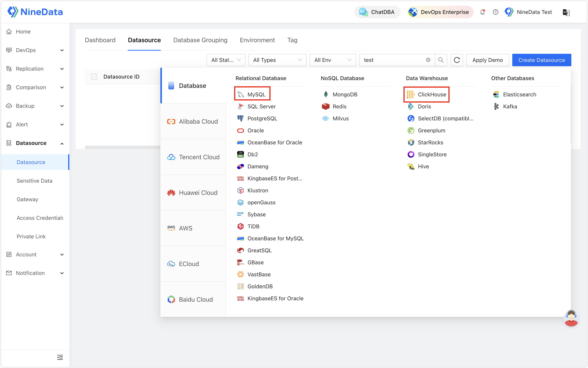Image resolution: width=588 pixels, height=368 pixels.
Task: Click the Db2 icon
Action: [x=240, y=154]
